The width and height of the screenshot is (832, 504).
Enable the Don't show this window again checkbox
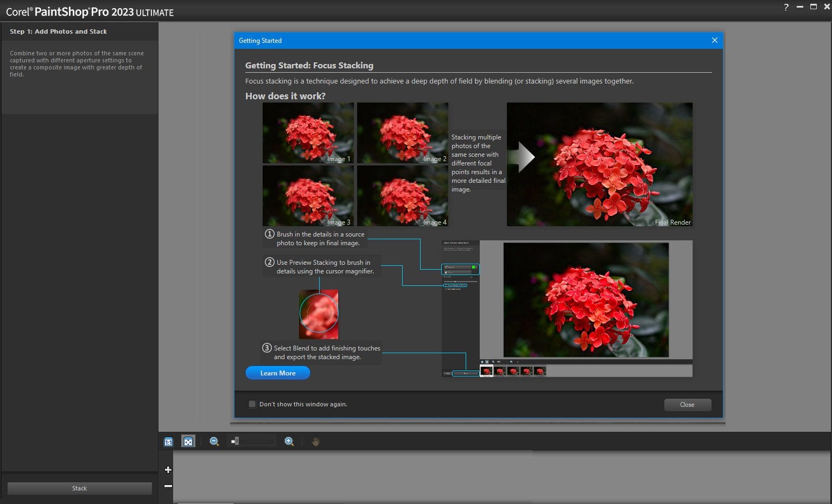coord(252,404)
